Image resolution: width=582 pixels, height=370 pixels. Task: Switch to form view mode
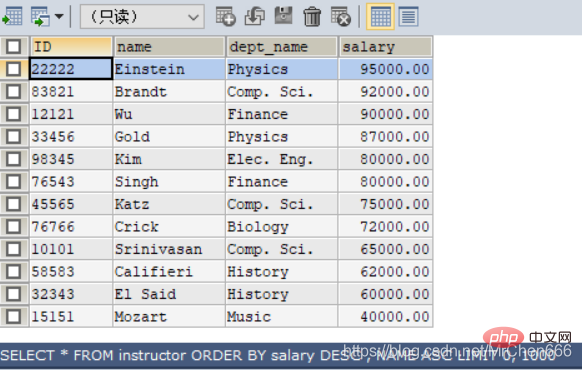click(x=409, y=16)
